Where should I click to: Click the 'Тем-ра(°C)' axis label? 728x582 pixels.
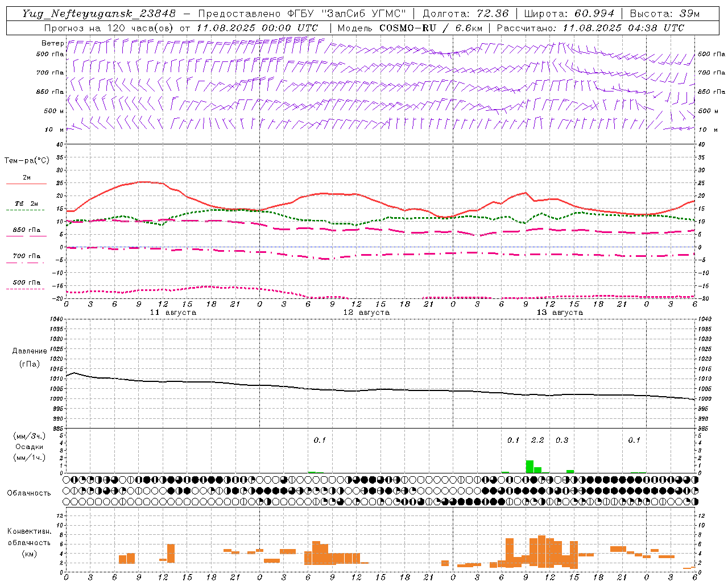click(27, 160)
